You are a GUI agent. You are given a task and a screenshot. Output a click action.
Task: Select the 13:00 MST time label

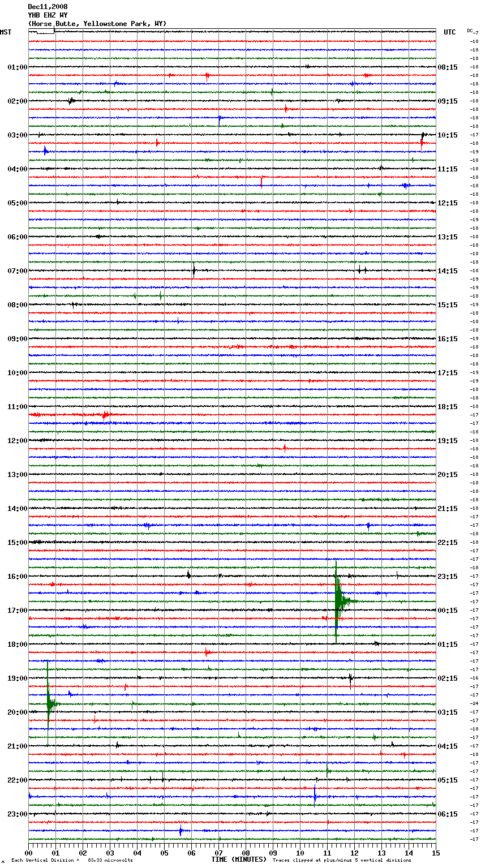(x=18, y=475)
